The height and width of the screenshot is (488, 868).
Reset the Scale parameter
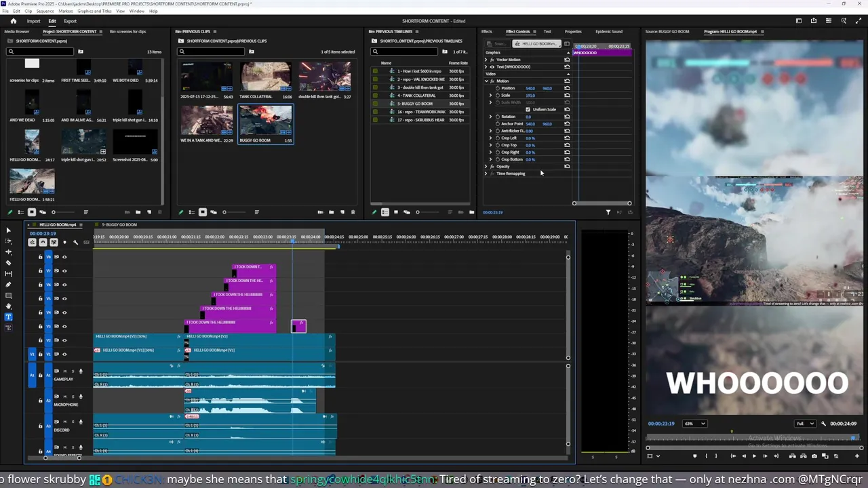tap(567, 95)
